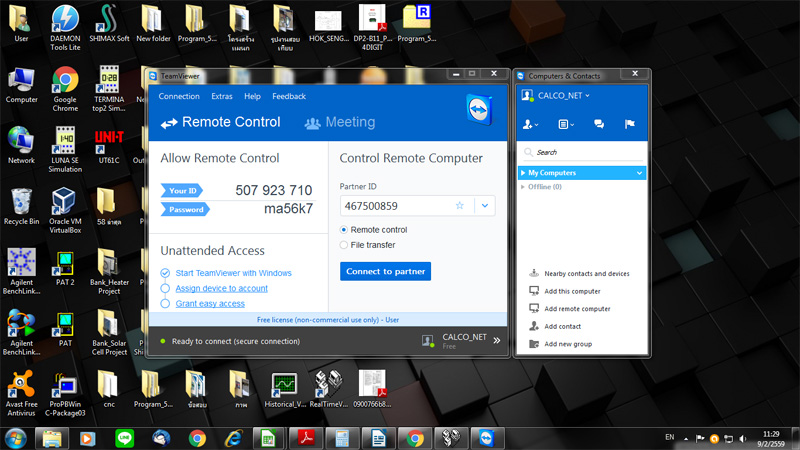Open Google Chrome desktop shortcut
800x450 pixels.
coord(65,82)
